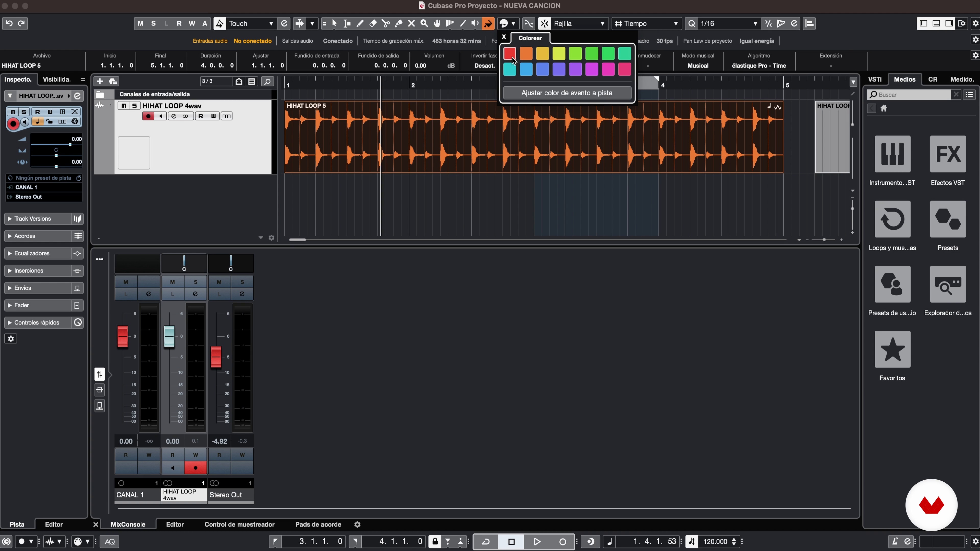Image resolution: width=980 pixels, height=551 pixels.
Task: Select the Draw pencil tool
Action: (360, 23)
